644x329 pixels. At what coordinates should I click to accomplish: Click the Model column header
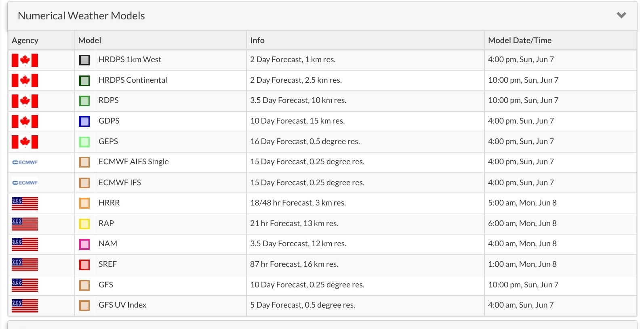click(90, 40)
